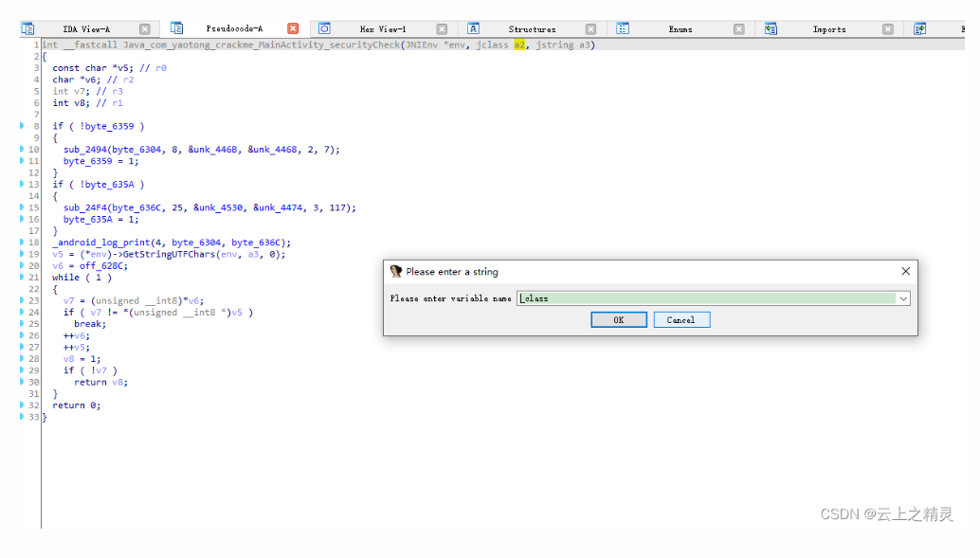Click off_628C on line 20
Screen dimensions: 980x558
coord(103,266)
